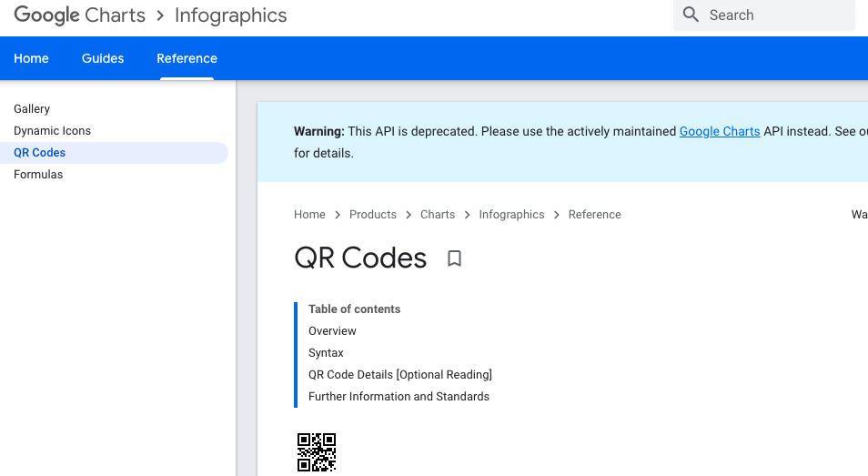This screenshot has height=476, width=868.
Task: Open Dynamic Icons in the sidebar
Action: pyautogui.click(x=52, y=131)
